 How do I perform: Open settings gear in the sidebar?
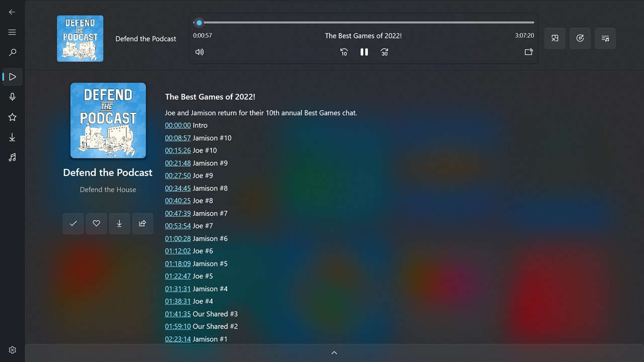[13, 350]
